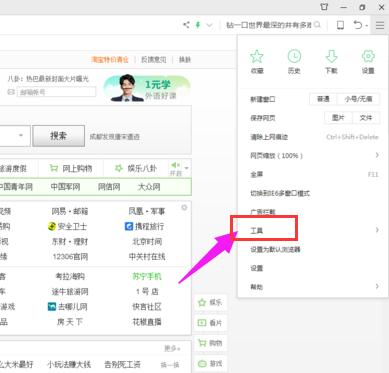
Task: Open the 12306官网 link
Action: pyautogui.click(x=70, y=257)
